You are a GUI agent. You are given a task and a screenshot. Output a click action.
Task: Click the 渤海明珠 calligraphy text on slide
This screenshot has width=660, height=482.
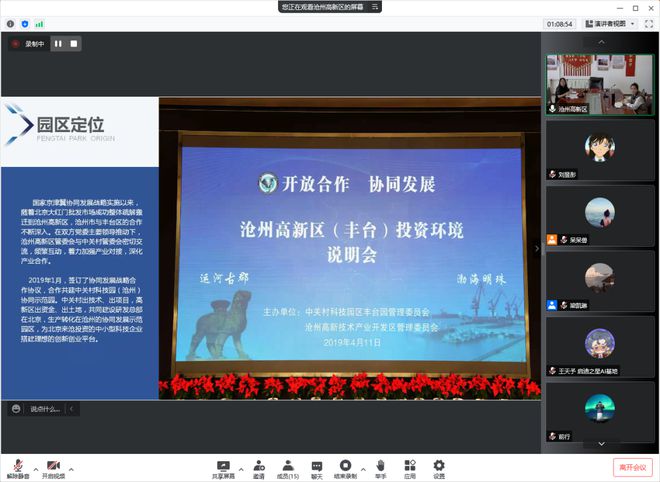481,279
